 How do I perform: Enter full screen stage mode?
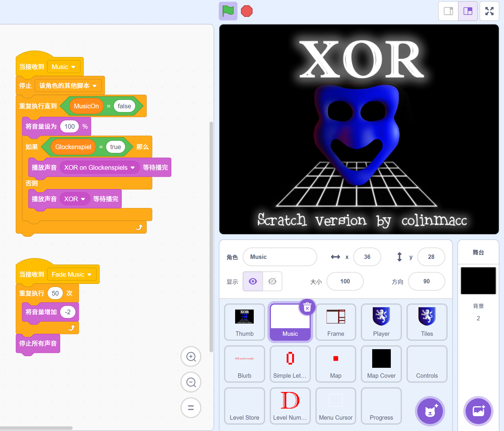tap(489, 11)
